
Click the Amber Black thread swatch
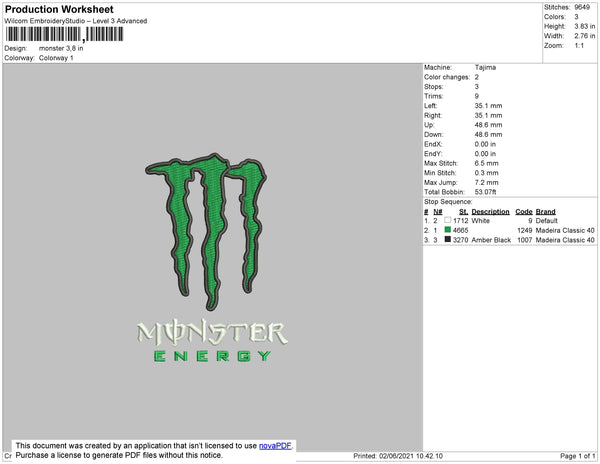click(447, 239)
